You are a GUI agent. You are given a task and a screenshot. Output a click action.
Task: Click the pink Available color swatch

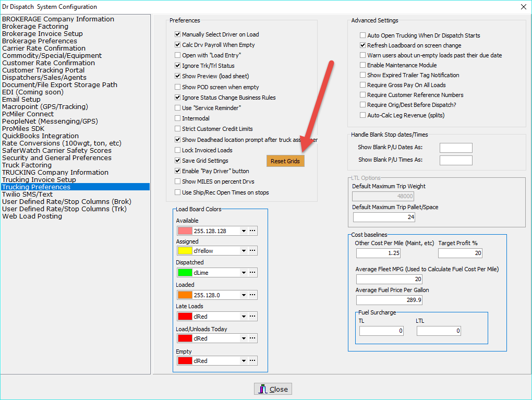pyautogui.click(x=185, y=231)
